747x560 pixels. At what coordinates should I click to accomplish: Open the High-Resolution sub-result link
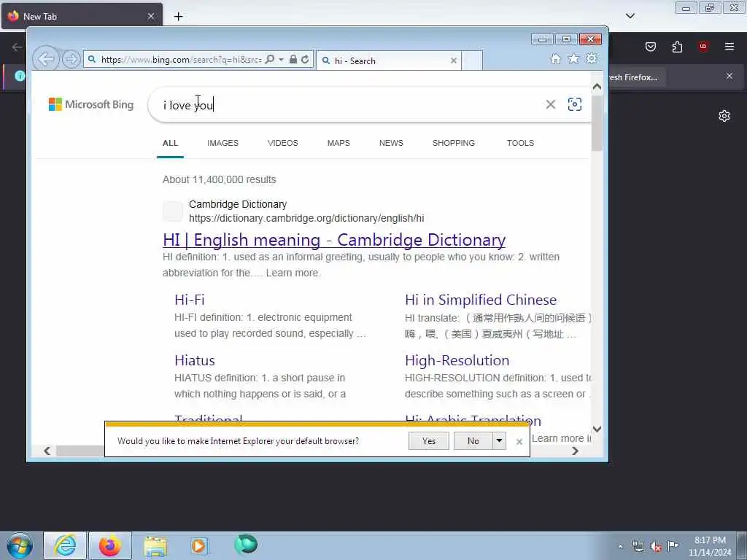coord(457,360)
